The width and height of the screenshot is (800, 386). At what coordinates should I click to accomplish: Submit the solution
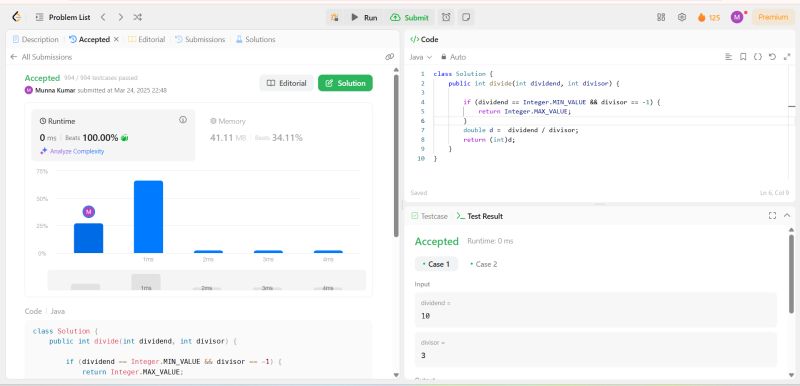[x=410, y=17]
